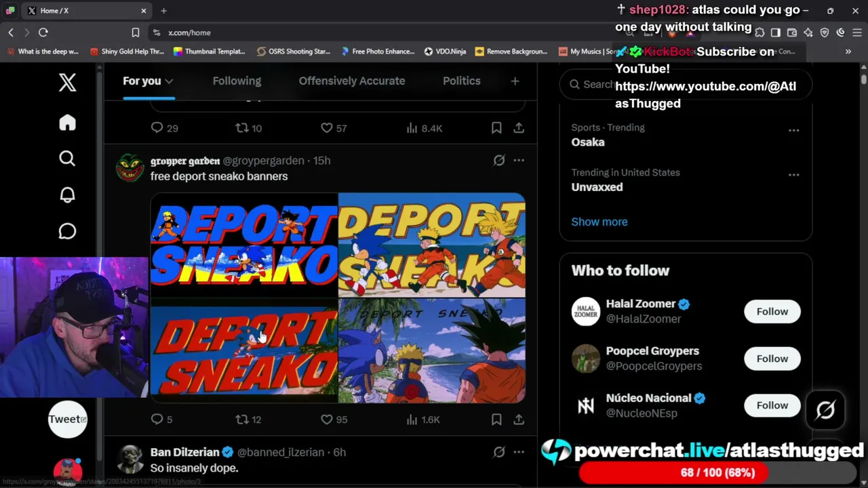View analytics for the 8.4K views post
The width and height of the screenshot is (868, 488).
424,128
